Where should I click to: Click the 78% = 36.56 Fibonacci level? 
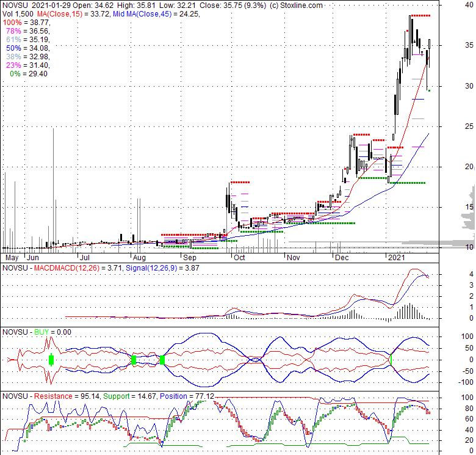tap(28, 31)
